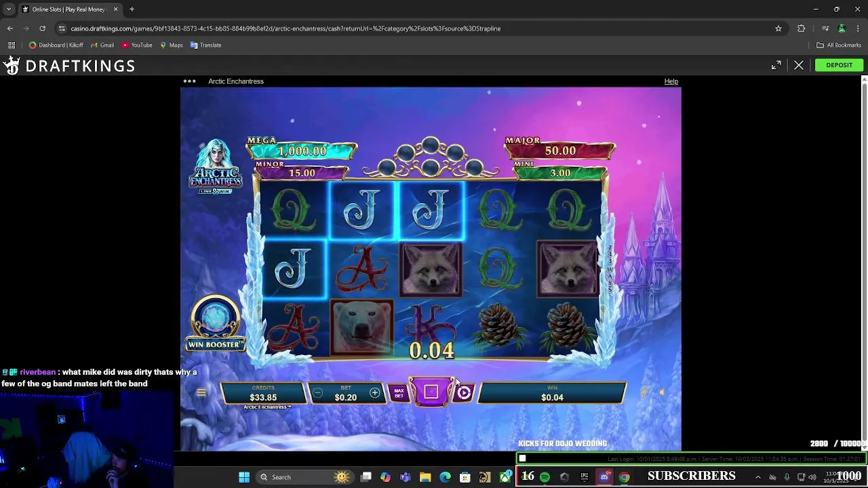The width and height of the screenshot is (868, 488).
Task: Open Microsoft Teams from the taskbar
Action: pos(406,477)
